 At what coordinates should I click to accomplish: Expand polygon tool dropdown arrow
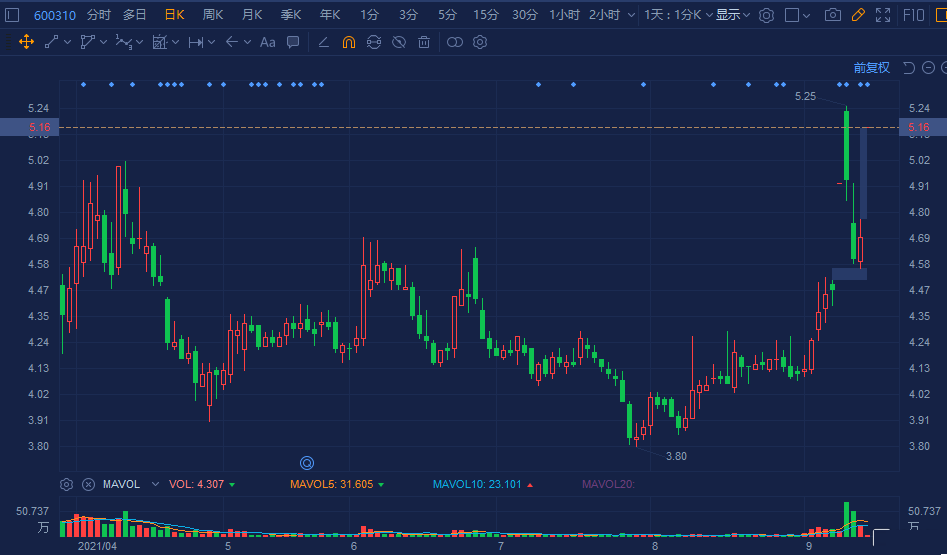tap(103, 42)
